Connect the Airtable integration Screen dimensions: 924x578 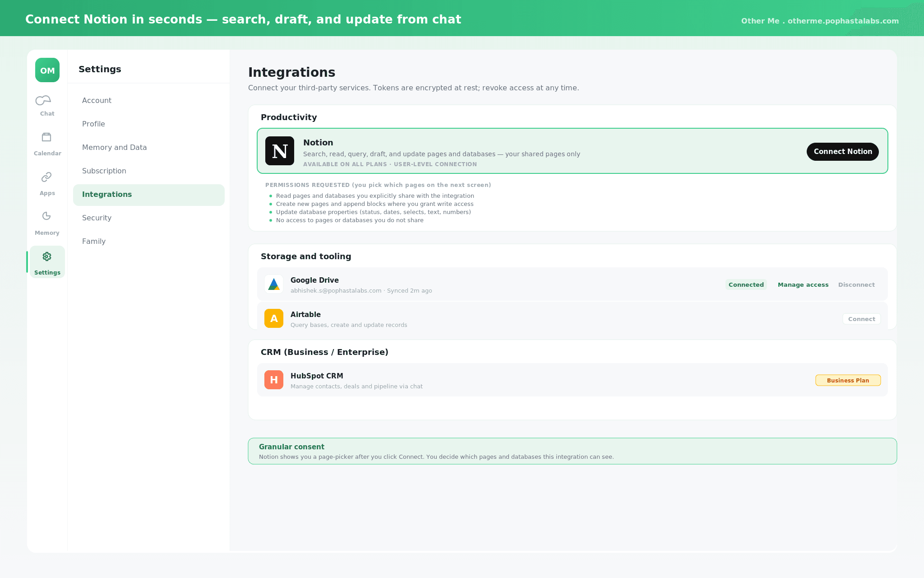coord(862,319)
